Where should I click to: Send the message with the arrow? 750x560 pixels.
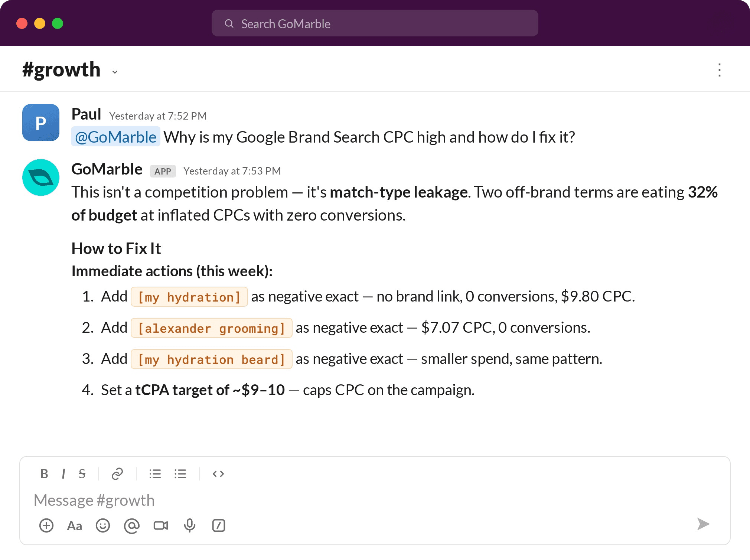point(703,524)
